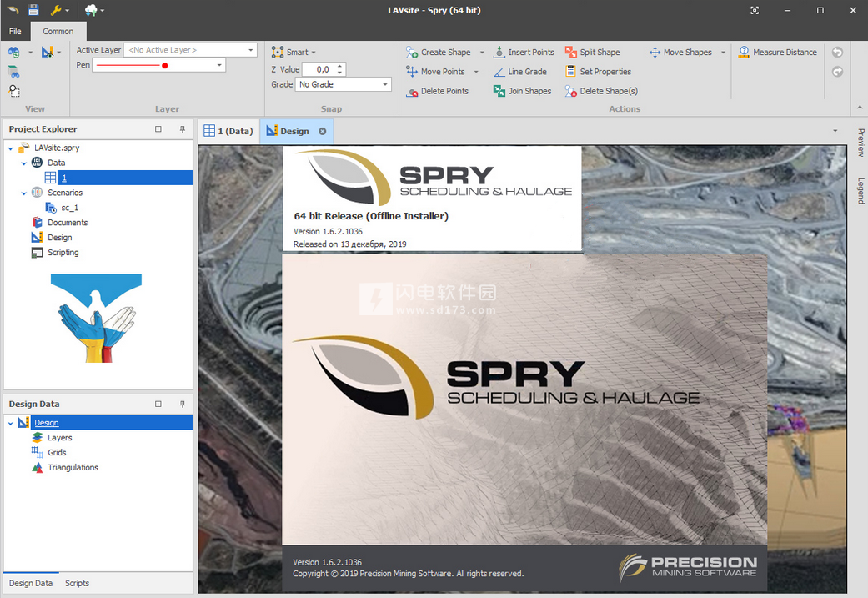Viewport: 868px width, 598px height.
Task: Use the Join Shapes tool
Action: 523,91
